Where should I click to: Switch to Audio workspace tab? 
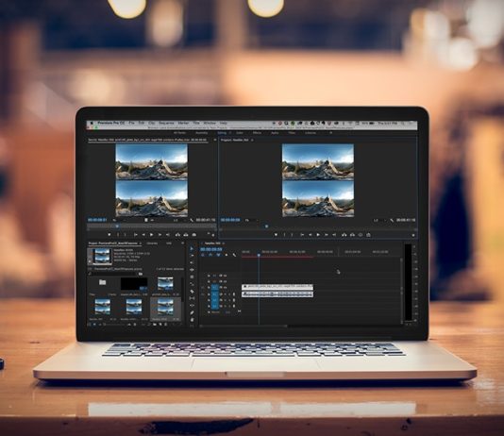coord(275,133)
